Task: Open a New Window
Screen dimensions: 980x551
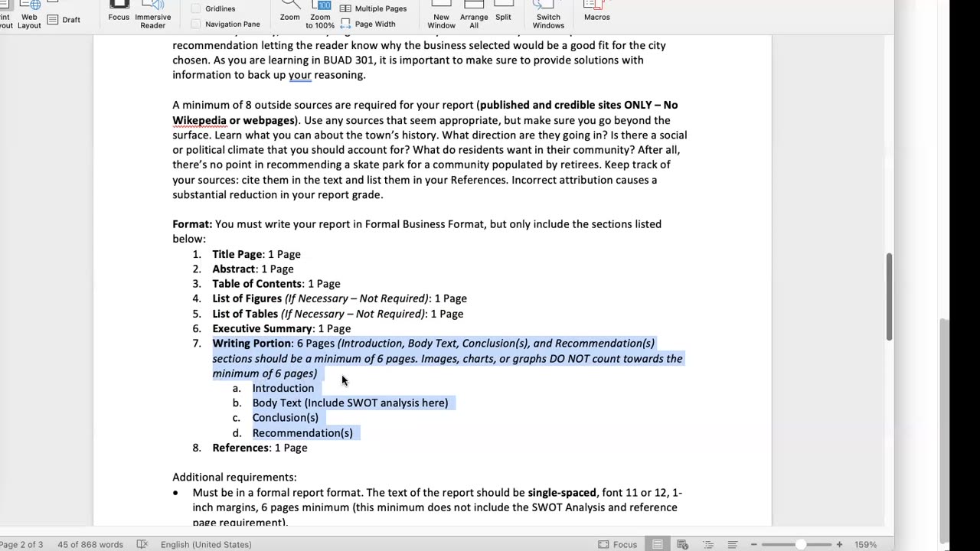Action: 442,14
